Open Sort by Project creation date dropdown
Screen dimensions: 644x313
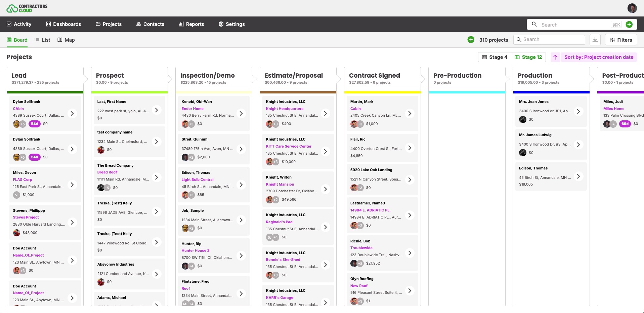(x=598, y=57)
